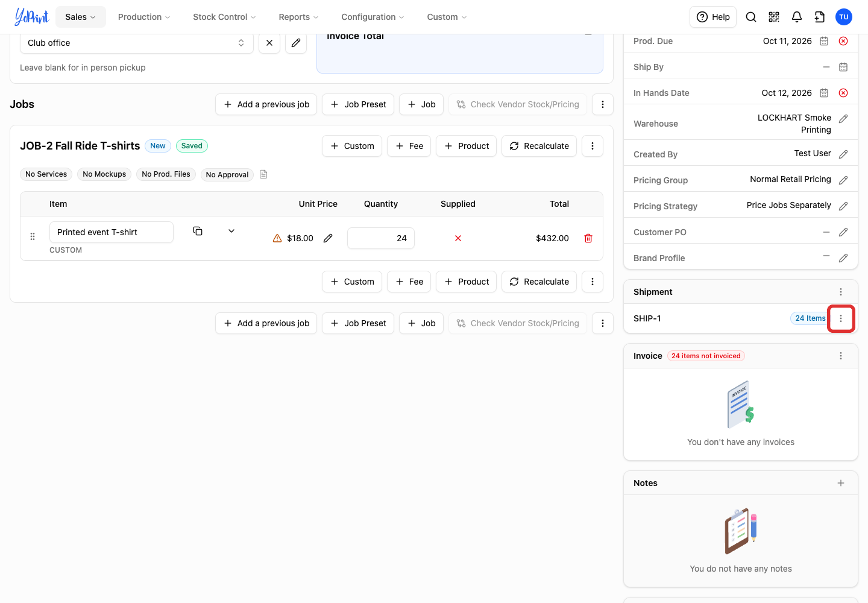Viewport: 868px width, 603px height.
Task: Open the notifications bell
Action: (797, 17)
